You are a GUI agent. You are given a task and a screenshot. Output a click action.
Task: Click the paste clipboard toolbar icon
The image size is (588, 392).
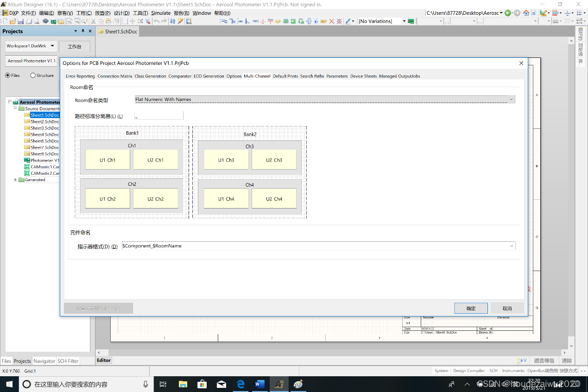click(x=108, y=21)
